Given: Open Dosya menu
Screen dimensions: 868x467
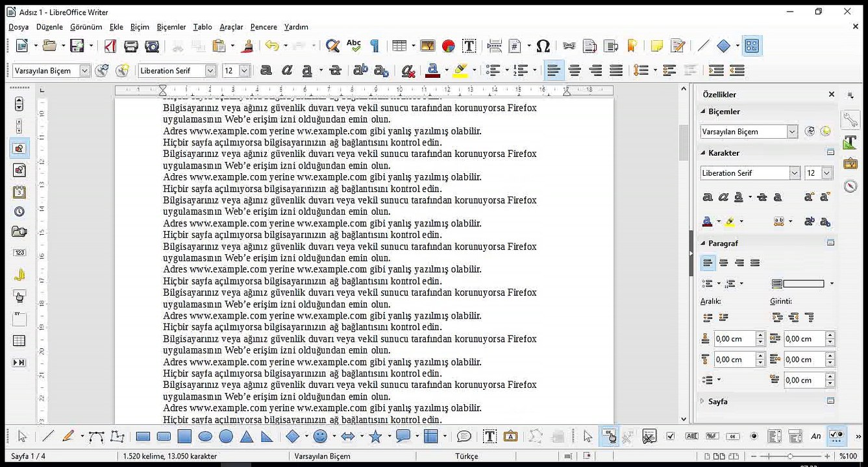Looking at the screenshot, I should click(18, 27).
